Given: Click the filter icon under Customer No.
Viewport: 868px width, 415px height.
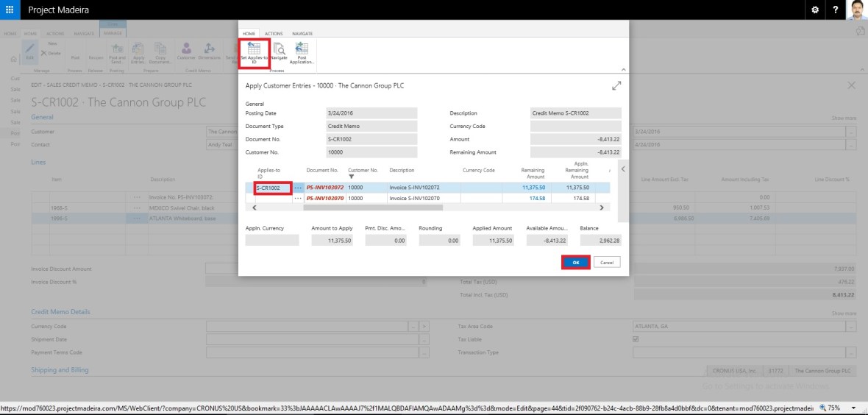Looking at the screenshot, I should tap(351, 177).
